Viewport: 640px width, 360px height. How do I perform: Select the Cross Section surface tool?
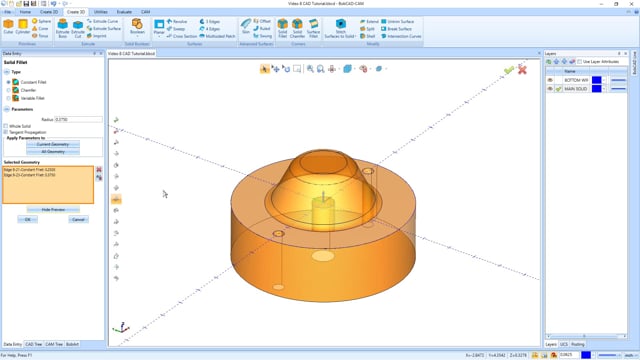182,36
